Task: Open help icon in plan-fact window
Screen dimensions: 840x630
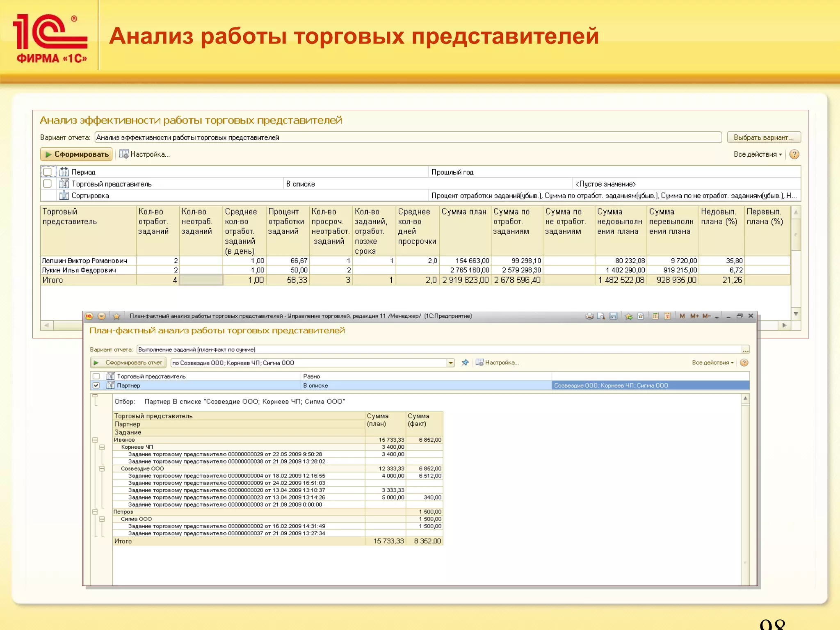Action: [x=744, y=363]
